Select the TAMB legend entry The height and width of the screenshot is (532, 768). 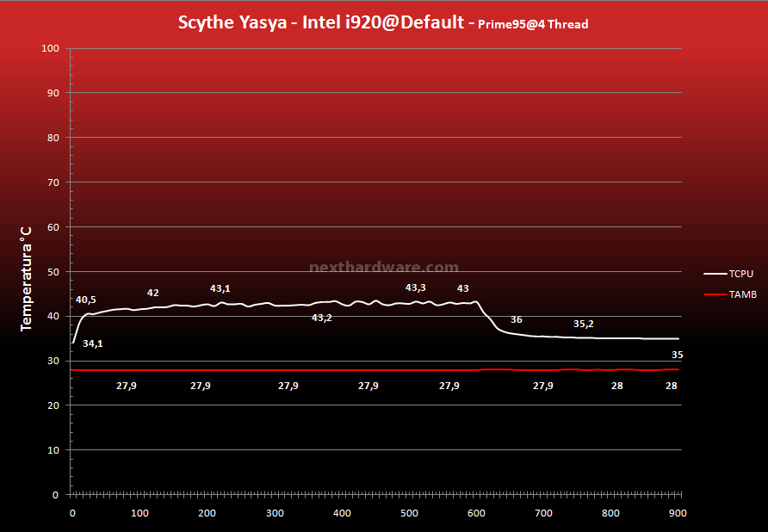(730, 294)
